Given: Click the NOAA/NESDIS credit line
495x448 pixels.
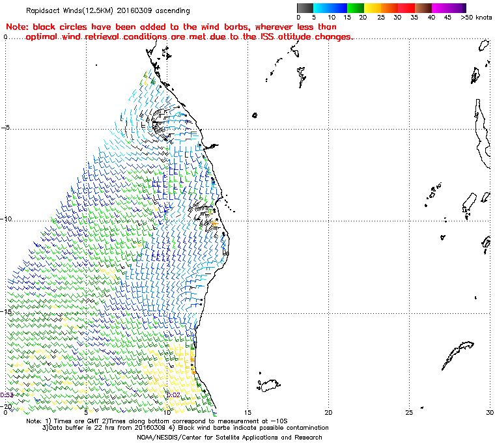Looking at the screenshot, I should point(229,438).
